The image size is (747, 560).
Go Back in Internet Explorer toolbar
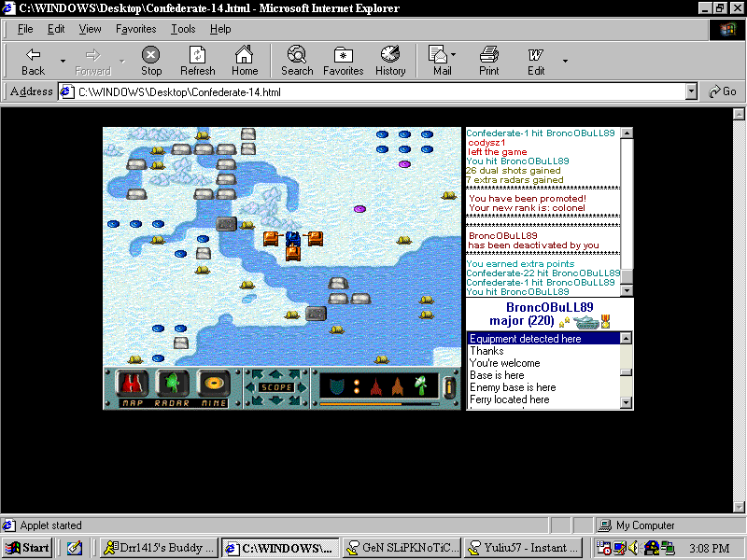tap(33, 61)
